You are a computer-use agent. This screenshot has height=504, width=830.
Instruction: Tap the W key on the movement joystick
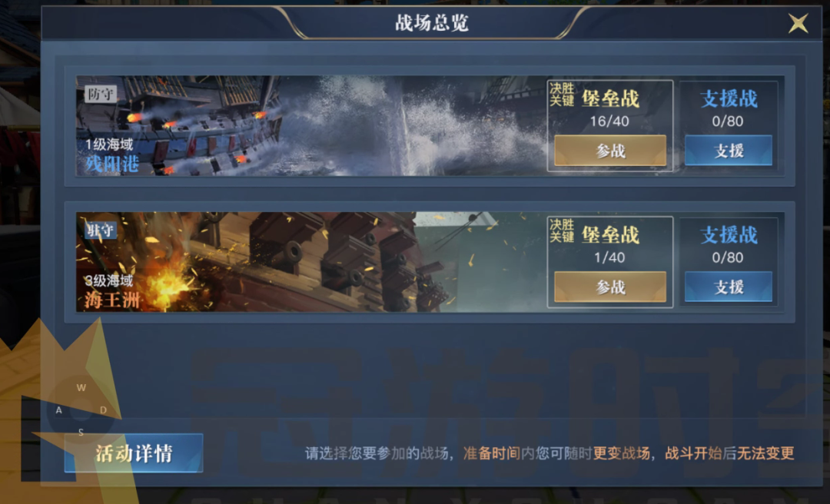(x=81, y=387)
